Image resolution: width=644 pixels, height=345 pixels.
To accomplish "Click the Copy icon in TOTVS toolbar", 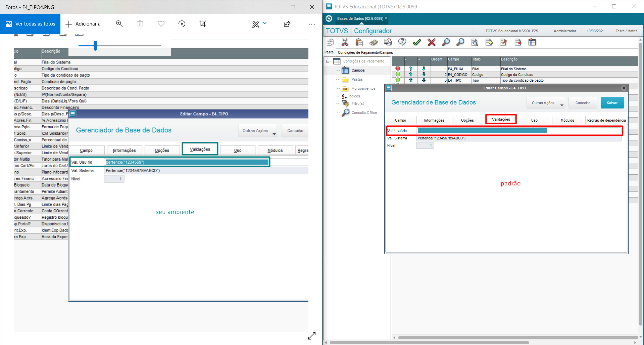I will click(330, 42).
